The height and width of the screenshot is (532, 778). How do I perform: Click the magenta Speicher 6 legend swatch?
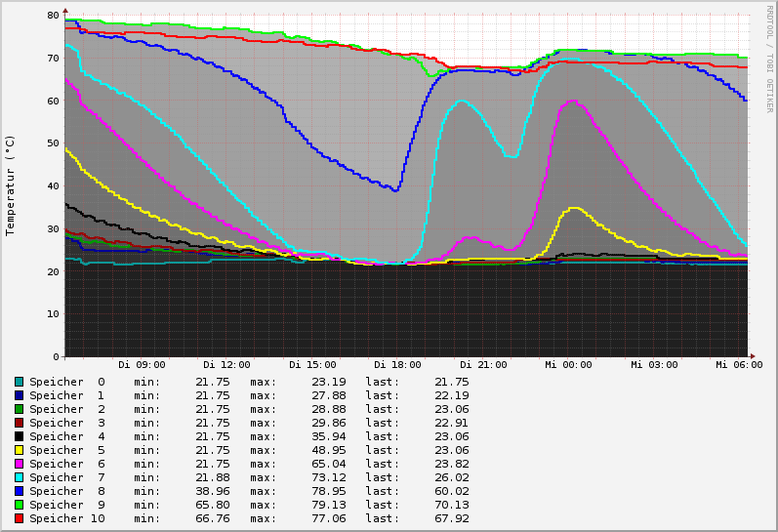click(x=19, y=464)
